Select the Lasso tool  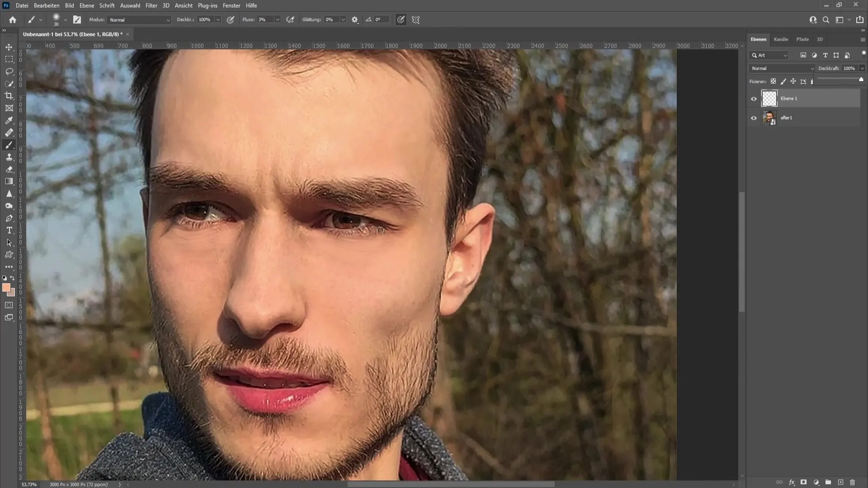point(9,71)
